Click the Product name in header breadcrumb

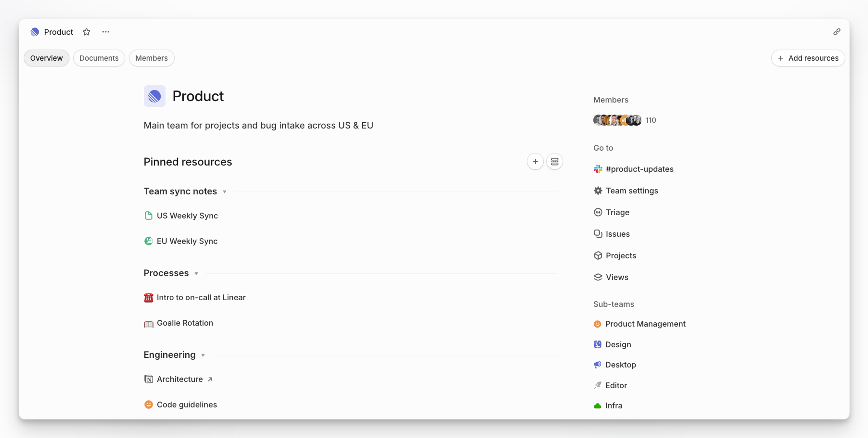(58, 32)
